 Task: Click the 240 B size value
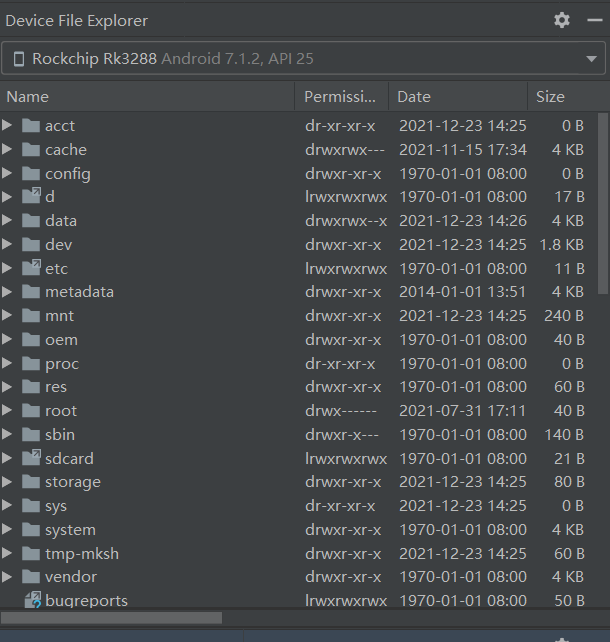[564, 316]
